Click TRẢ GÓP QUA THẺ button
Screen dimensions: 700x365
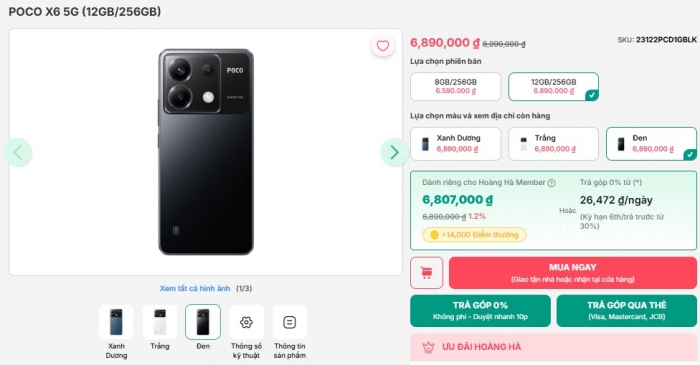pyautogui.click(x=626, y=311)
